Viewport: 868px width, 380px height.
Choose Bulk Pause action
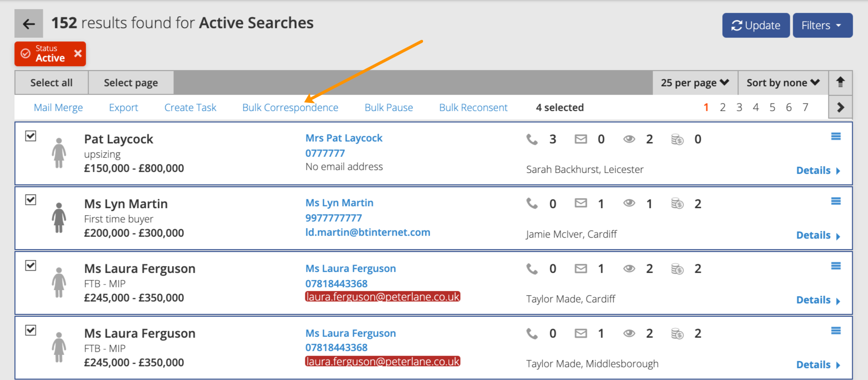tap(389, 108)
